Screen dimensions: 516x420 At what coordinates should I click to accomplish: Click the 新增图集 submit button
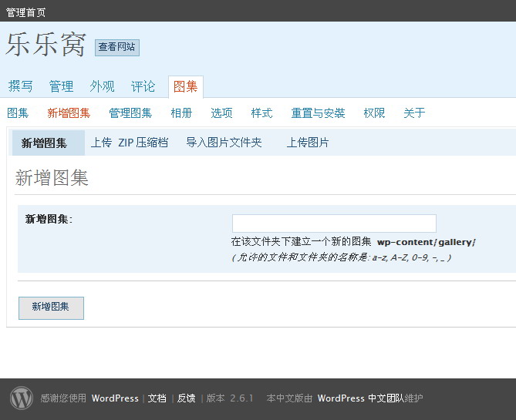[x=51, y=307]
